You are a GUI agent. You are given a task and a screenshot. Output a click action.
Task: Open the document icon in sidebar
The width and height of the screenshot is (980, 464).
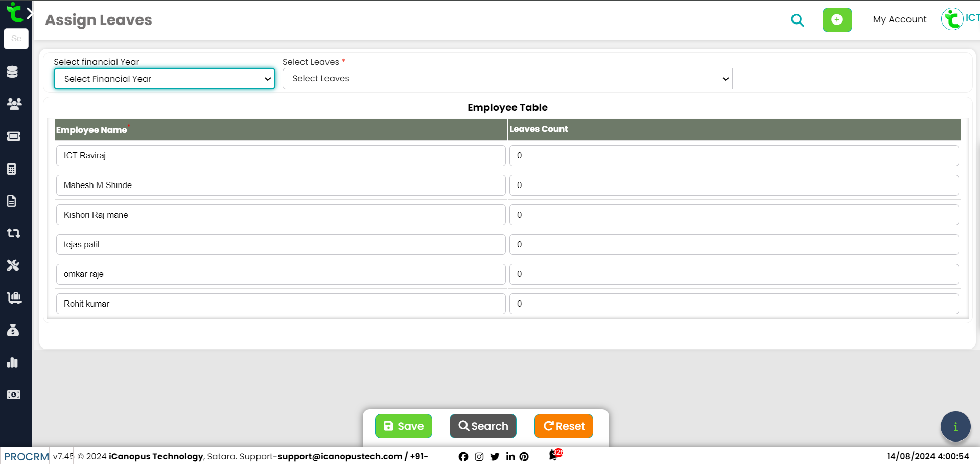[x=12, y=201]
